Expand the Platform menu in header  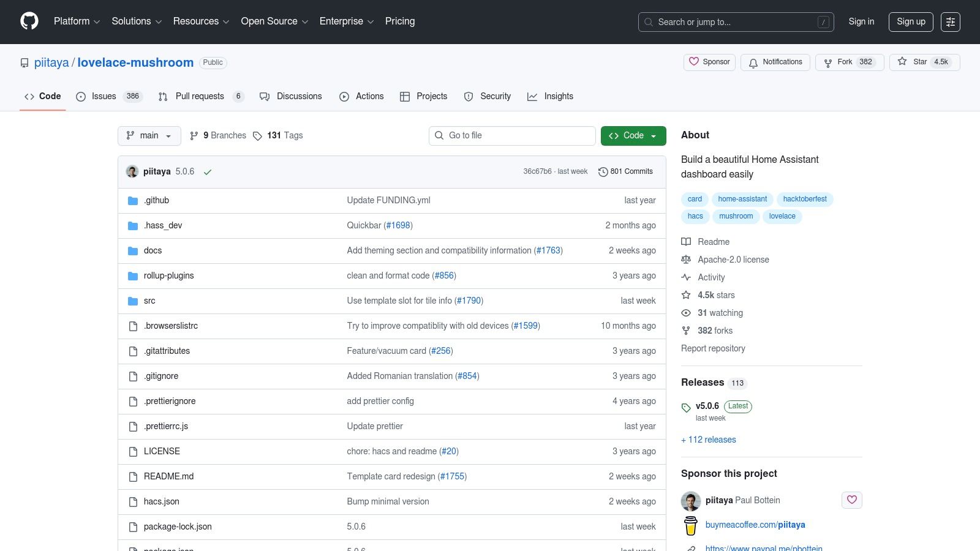(x=77, y=21)
